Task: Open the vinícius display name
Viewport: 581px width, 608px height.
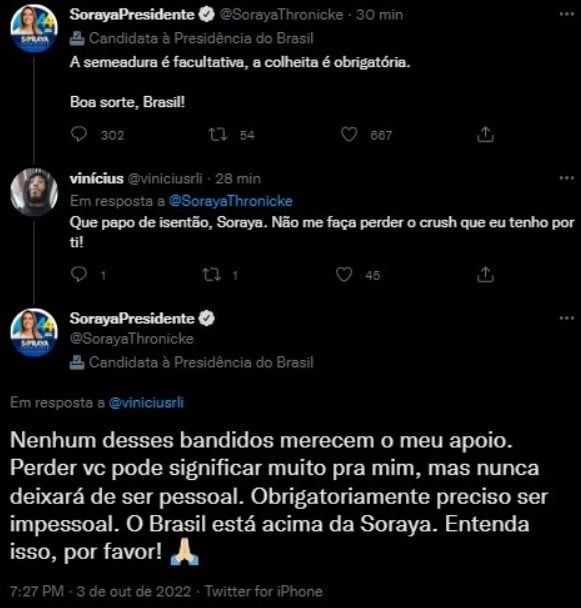Action: click(x=97, y=178)
